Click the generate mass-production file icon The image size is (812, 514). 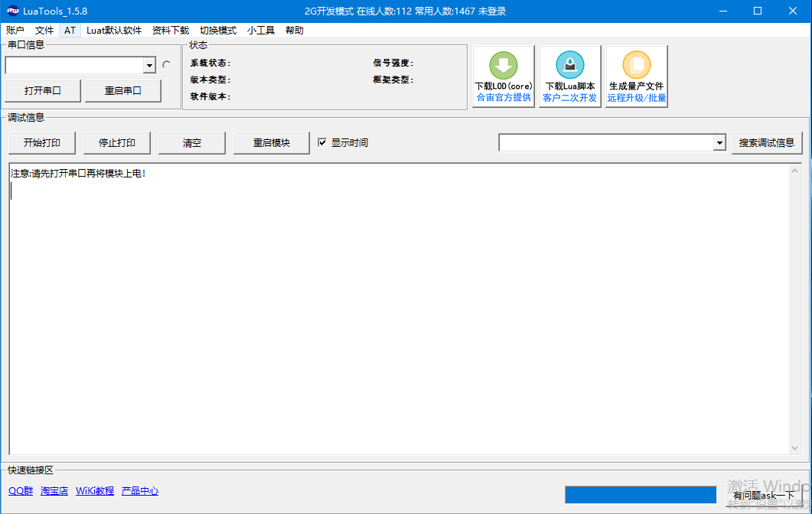[x=636, y=67]
